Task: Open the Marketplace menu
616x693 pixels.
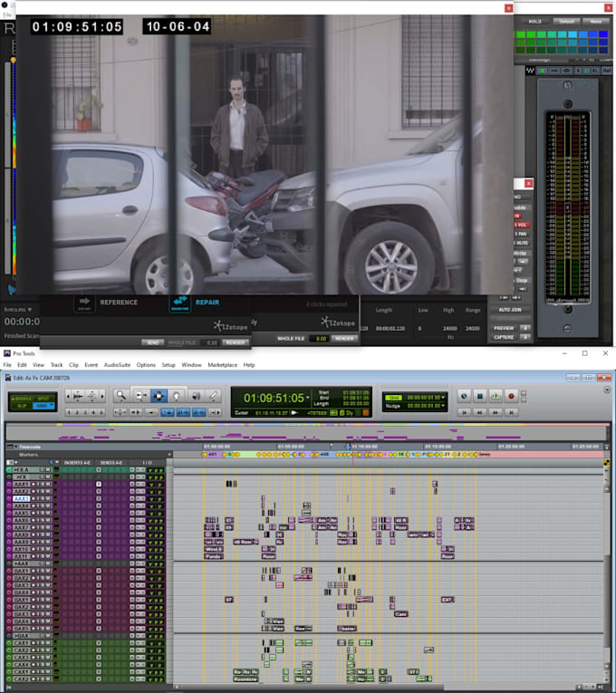Action: 222,365
